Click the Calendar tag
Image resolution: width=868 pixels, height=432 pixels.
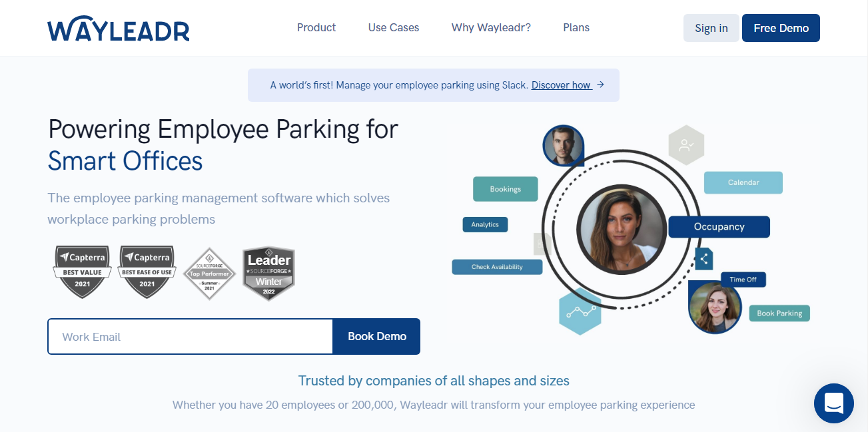tap(743, 182)
